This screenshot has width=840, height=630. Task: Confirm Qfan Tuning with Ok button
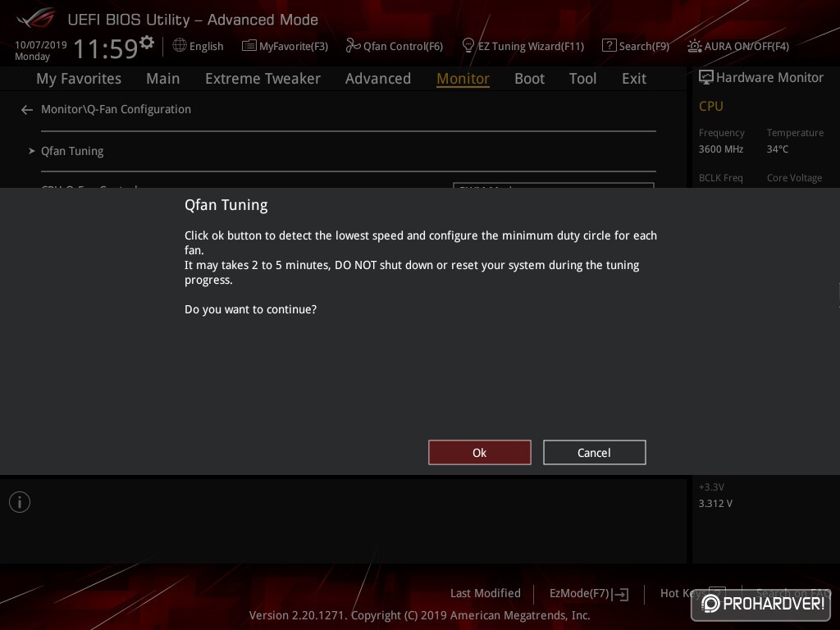click(479, 453)
